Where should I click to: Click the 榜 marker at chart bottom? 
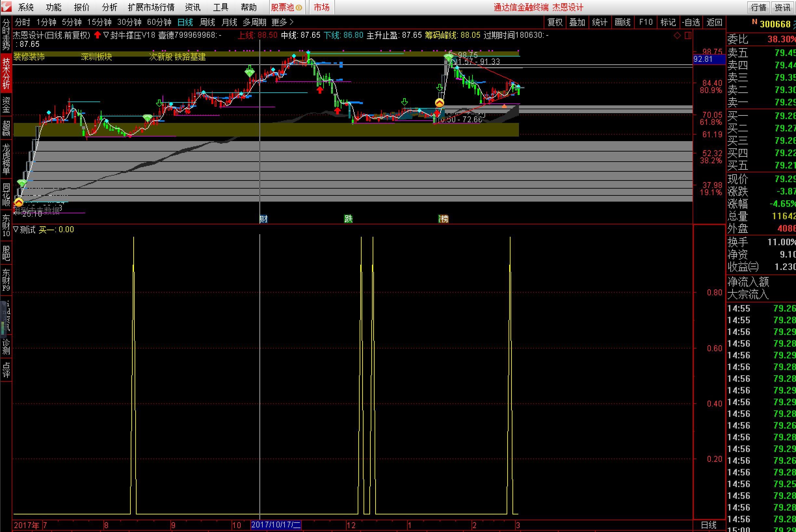click(444, 219)
